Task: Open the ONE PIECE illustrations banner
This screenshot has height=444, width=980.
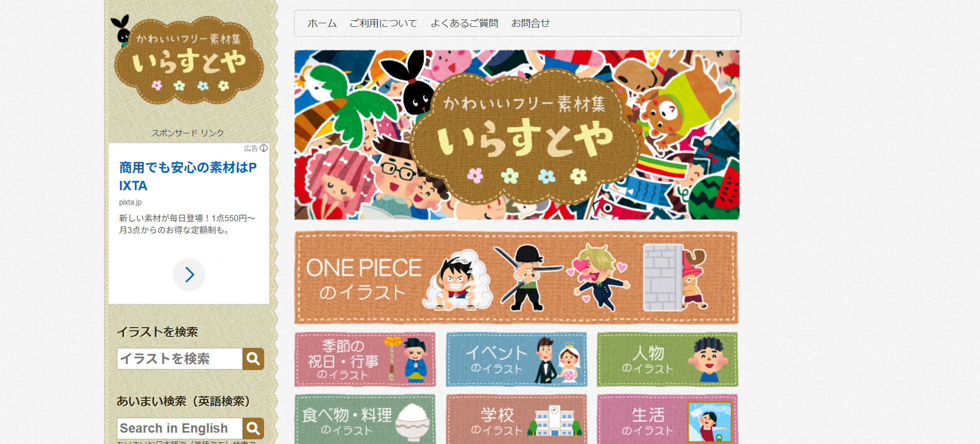Action: tap(516, 278)
